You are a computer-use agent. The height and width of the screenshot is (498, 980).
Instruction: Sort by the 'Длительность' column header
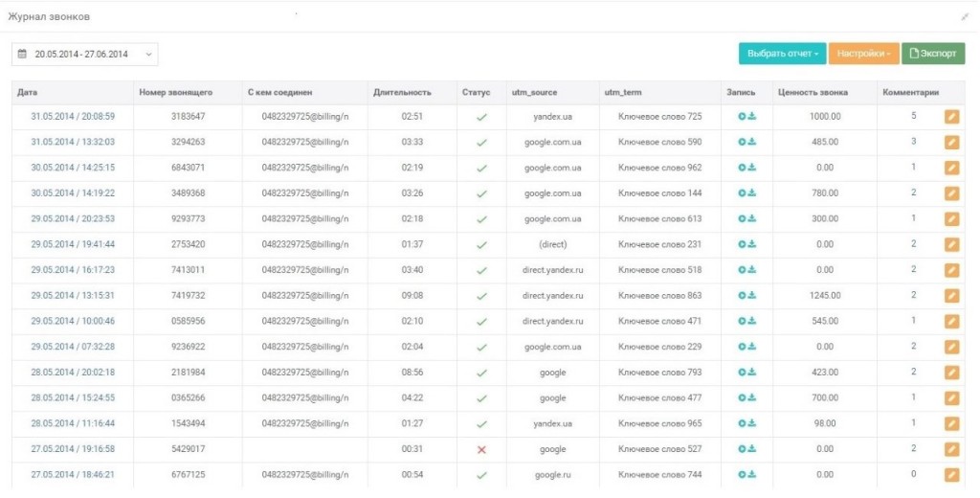402,93
